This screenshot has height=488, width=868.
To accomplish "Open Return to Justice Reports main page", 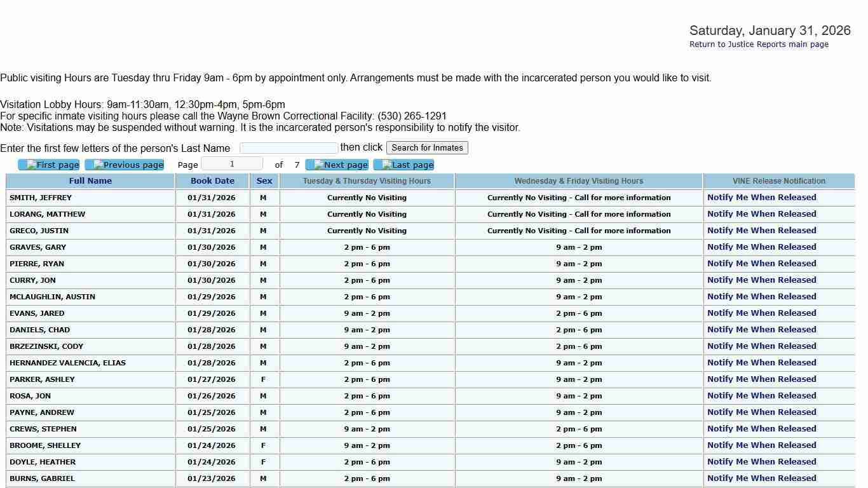I will pos(759,44).
